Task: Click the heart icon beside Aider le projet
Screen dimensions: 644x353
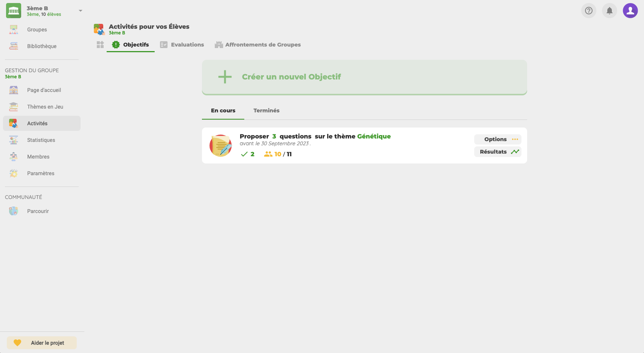Action: [x=17, y=343]
